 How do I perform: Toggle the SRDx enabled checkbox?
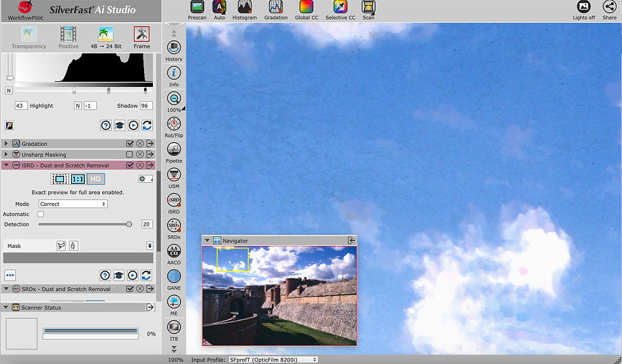tap(129, 289)
